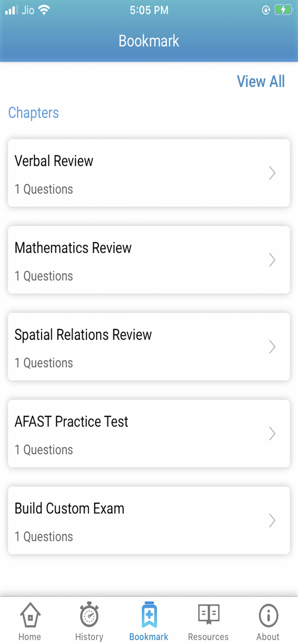
Task: Tap the Home house icon
Action: (x=30, y=616)
